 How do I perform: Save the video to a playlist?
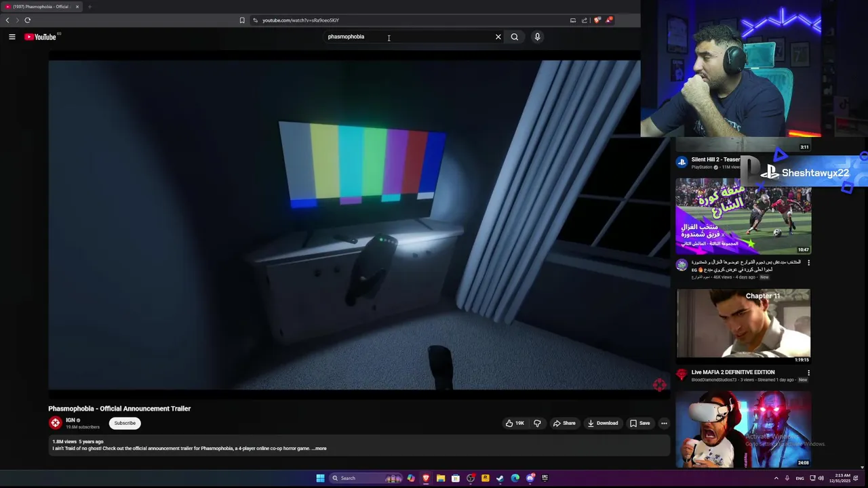click(639, 423)
